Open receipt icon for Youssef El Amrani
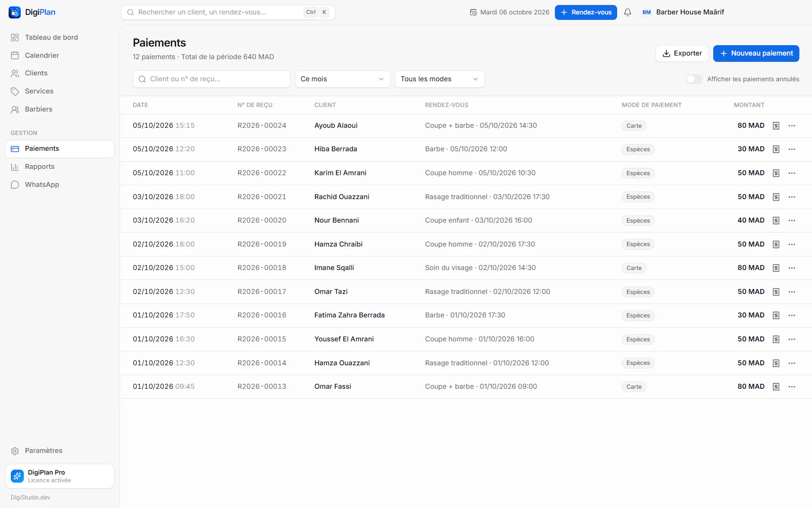The width and height of the screenshot is (812, 508). click(776, 339)
